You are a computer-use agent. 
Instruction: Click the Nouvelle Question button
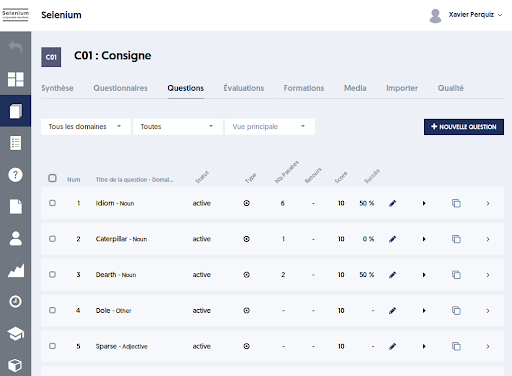tap(464, 127)
